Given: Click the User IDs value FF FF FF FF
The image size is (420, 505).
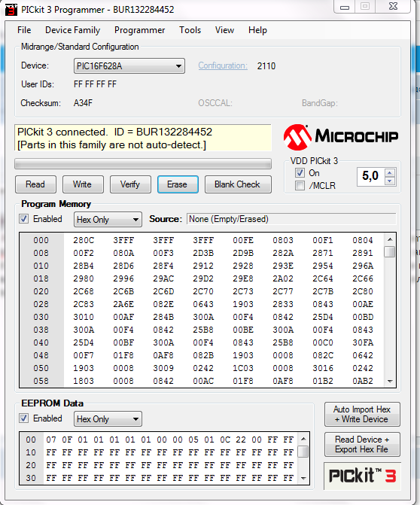Looking at the screenshot, I should [95, 84].
